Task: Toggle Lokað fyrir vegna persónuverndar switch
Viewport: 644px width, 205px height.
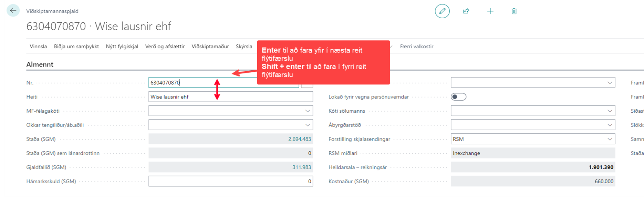Action: click(x=458, y=97)
